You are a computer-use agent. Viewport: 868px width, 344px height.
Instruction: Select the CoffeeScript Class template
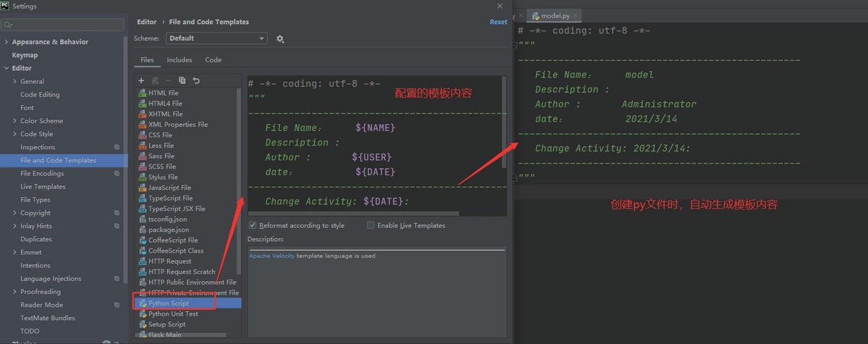[x=176, y=251]
